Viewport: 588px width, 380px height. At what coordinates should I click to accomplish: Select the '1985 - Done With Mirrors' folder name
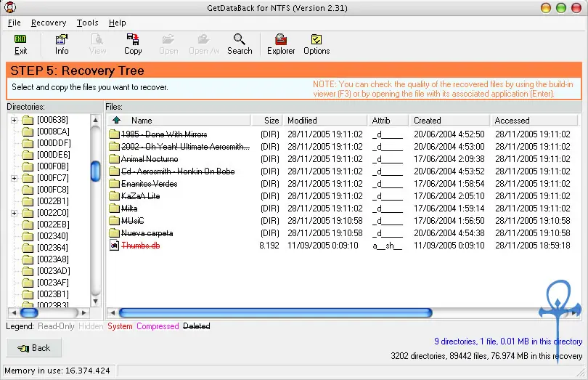pos(164,134)
